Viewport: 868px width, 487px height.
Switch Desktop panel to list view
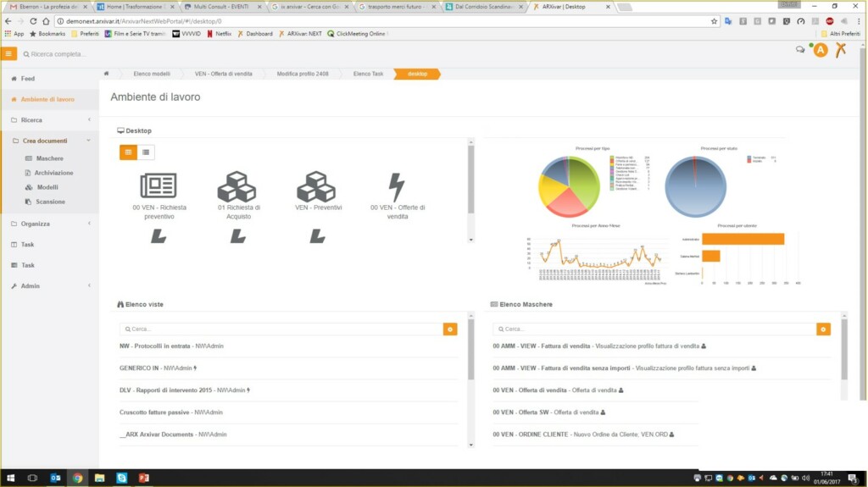(146, 152)
